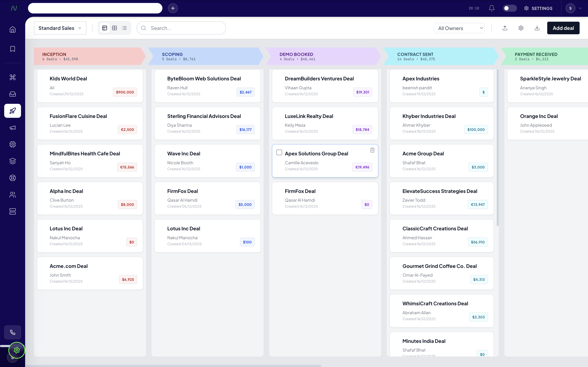
Task: Toggle the dark mode switch in header
Action: [x=510, y=8]
